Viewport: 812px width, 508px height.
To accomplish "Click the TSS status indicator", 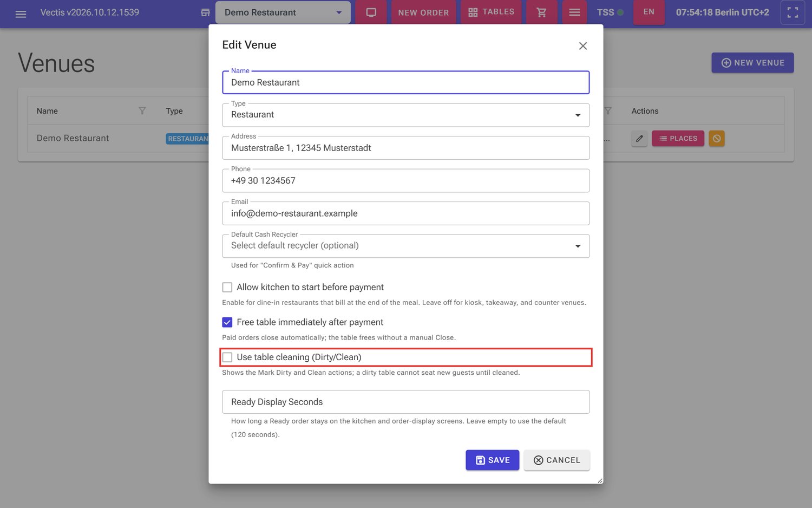I will pos(610,12).
